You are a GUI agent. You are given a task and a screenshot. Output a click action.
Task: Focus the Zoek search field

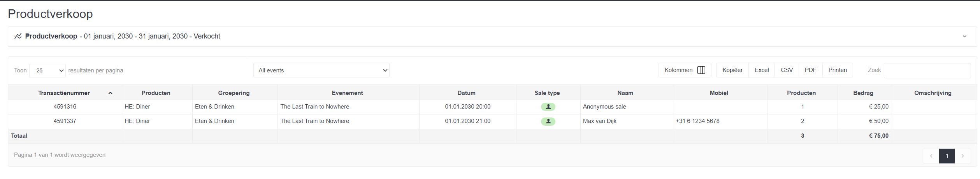click(x=927, y=70)
